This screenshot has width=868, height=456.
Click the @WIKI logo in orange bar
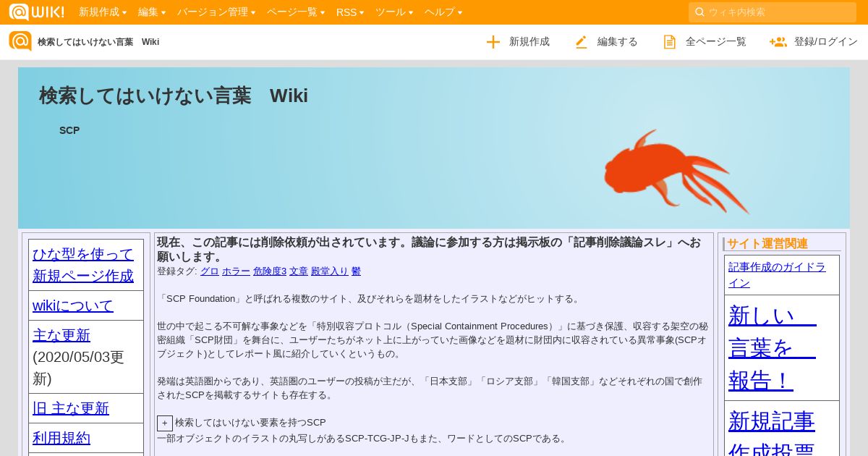pyautogui.click(x=36, y=12)
